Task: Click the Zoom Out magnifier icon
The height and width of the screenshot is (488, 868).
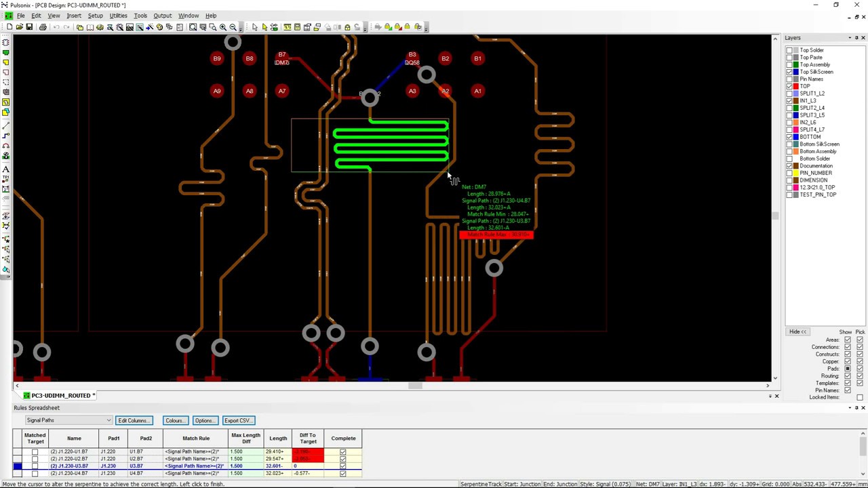Action: pyautogui.click(x=233, y=27)
